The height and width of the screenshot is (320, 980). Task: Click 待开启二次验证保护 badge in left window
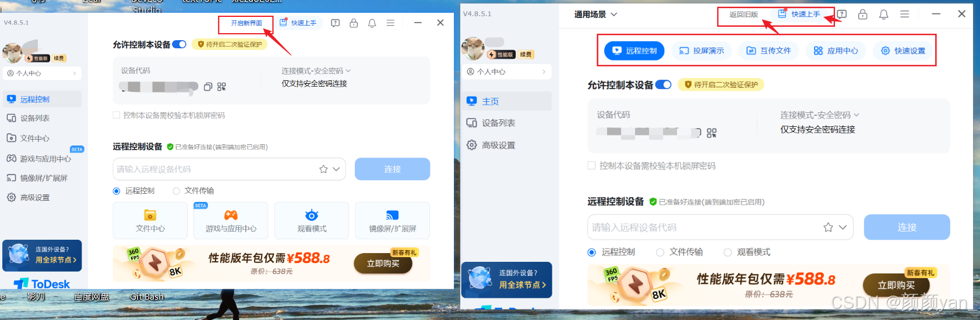click(230, 44)
